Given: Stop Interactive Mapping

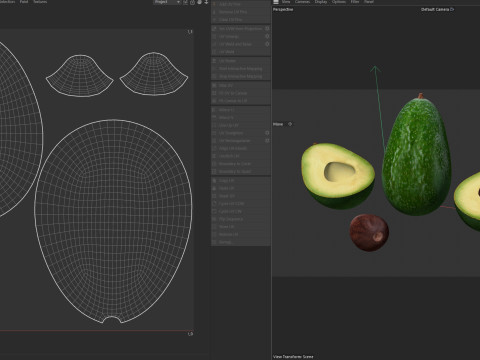Looking at the screenshot, I should pos(241,76).
